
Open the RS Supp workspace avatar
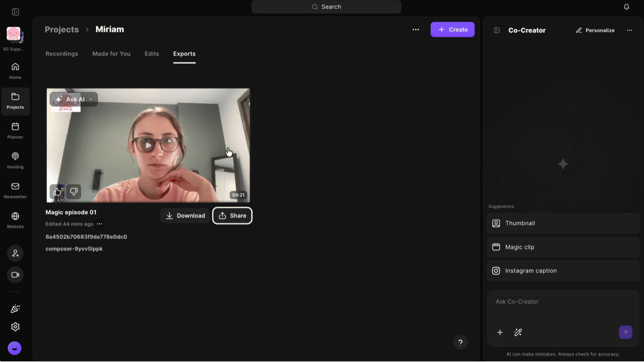click(x=14, y=35)
